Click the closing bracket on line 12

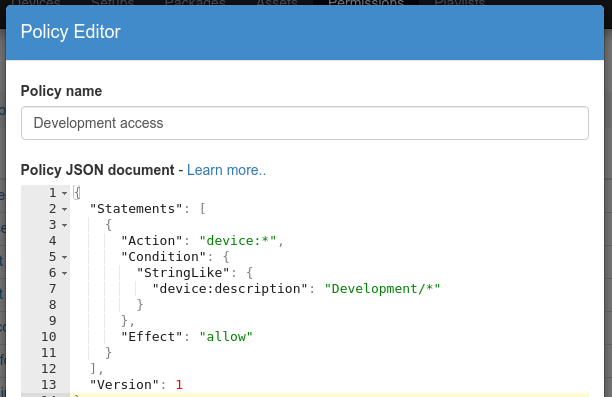tap(93, 369)
